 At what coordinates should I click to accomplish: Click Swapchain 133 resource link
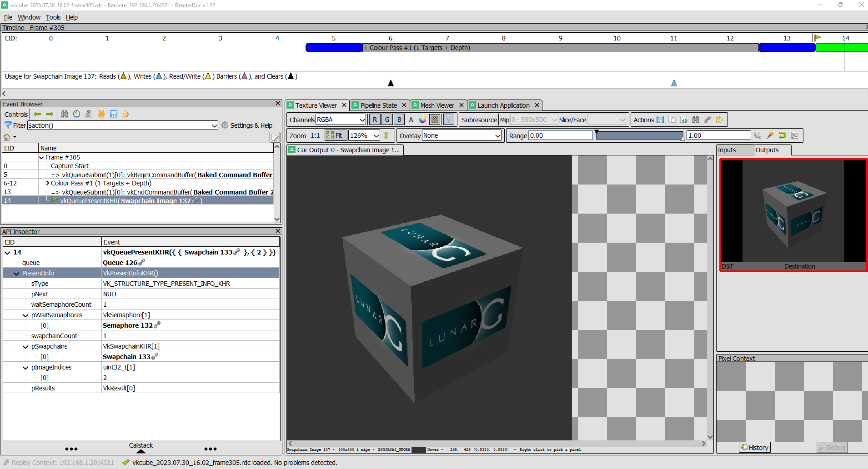pos(130,357)
